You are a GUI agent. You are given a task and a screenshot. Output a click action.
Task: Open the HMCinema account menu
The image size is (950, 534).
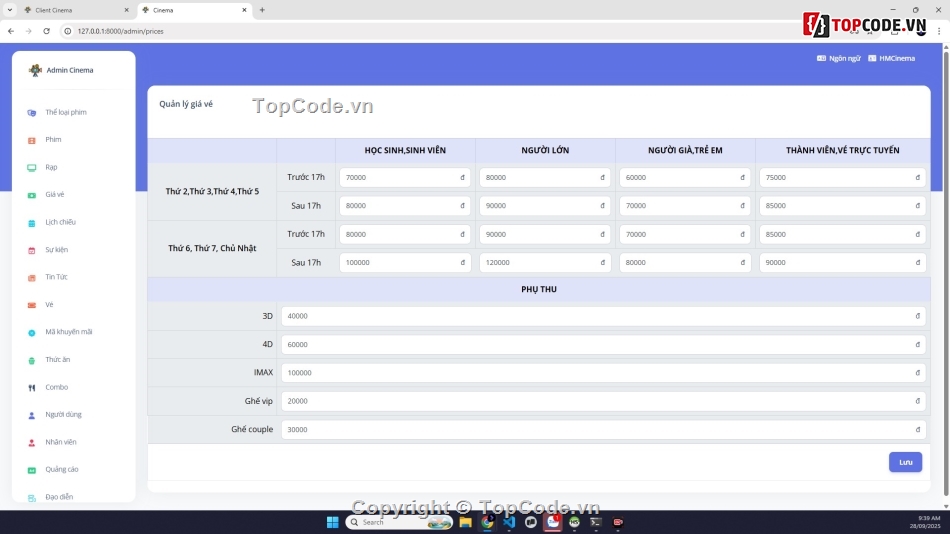[891, 58]
